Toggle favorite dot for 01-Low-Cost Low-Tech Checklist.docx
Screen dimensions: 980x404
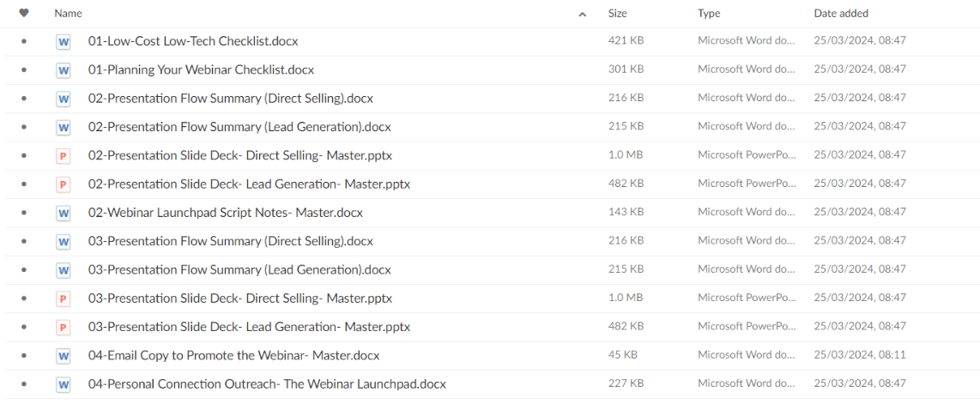click(24, 42)
